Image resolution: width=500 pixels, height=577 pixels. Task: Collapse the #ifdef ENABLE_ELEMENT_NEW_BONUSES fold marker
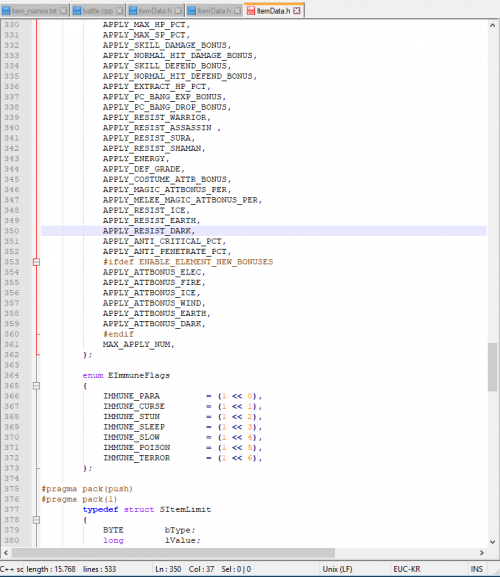[x=36, y=262]
